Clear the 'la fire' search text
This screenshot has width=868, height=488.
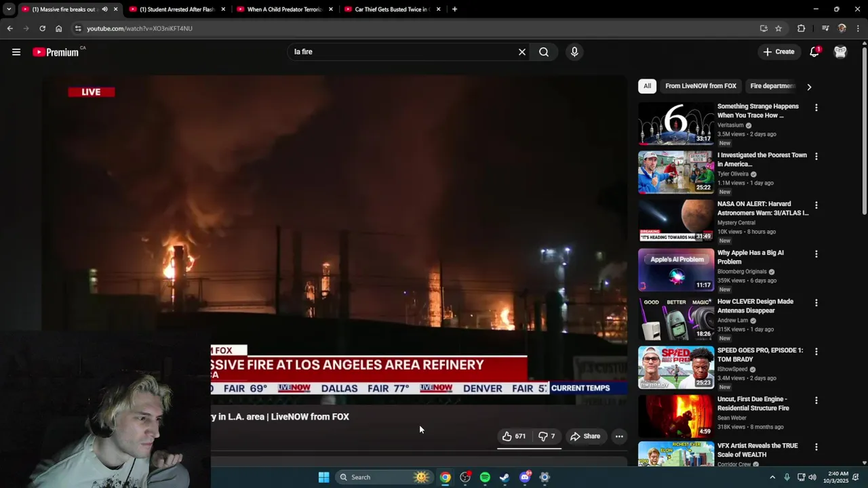click(522, 52)
